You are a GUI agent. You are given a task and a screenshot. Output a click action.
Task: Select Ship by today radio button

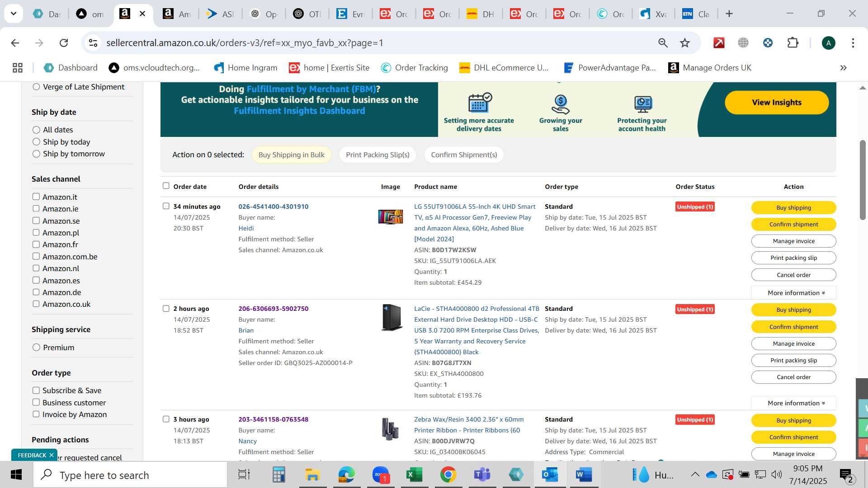tap(36, 142)
